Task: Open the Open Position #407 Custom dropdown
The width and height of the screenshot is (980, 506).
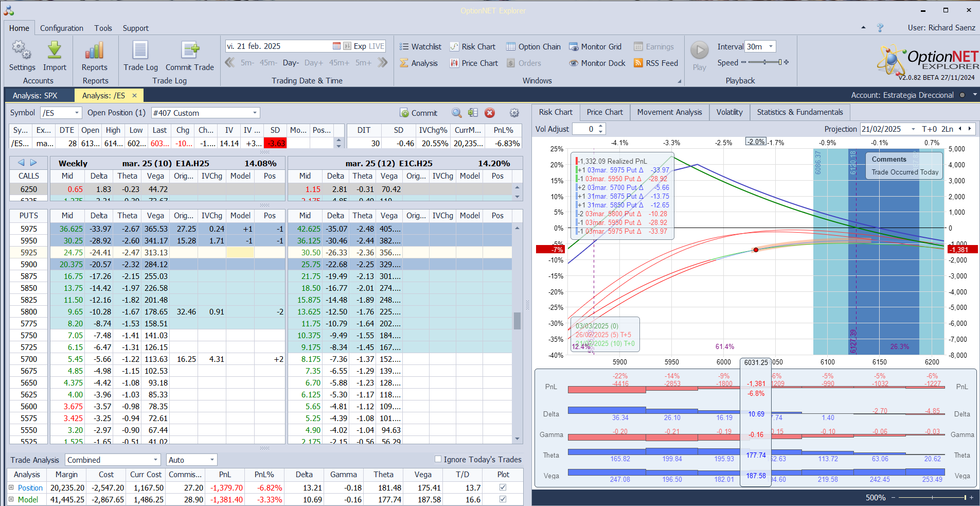Action: click(x=255, y=113)
